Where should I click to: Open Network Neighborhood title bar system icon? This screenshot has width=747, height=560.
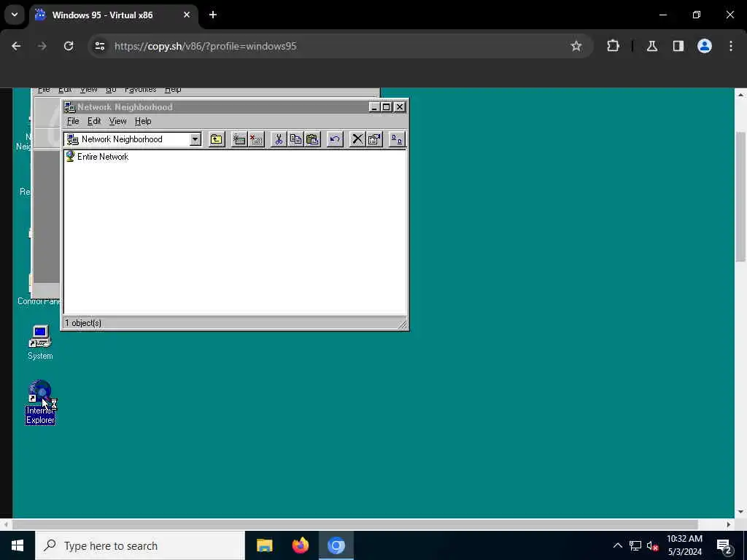[x=69, y=107]
